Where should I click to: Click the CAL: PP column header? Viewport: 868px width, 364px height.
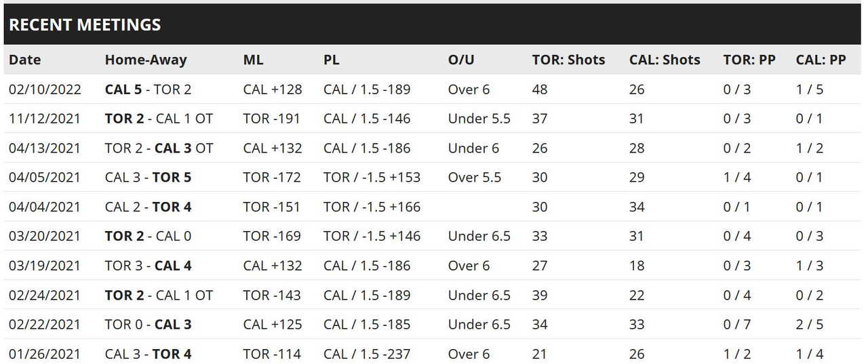[821, 60]
